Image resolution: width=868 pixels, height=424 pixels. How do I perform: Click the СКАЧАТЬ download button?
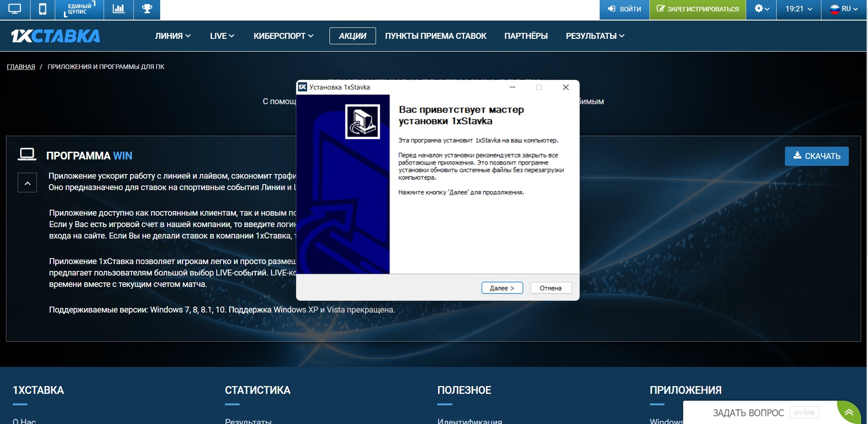click(816, 156)
